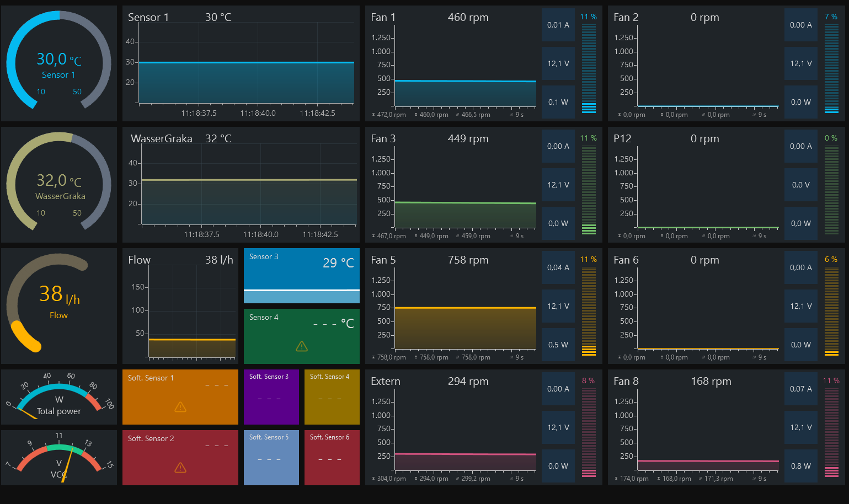Select the Soft. Sensor 6 red tile

click(332, 458)
